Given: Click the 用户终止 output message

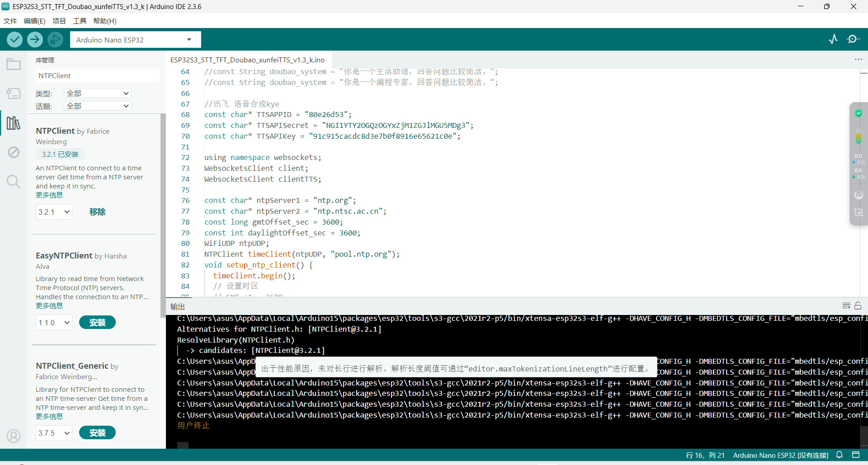Looking at the screenshot, I should pyautogui.click(x=193, y=426).
